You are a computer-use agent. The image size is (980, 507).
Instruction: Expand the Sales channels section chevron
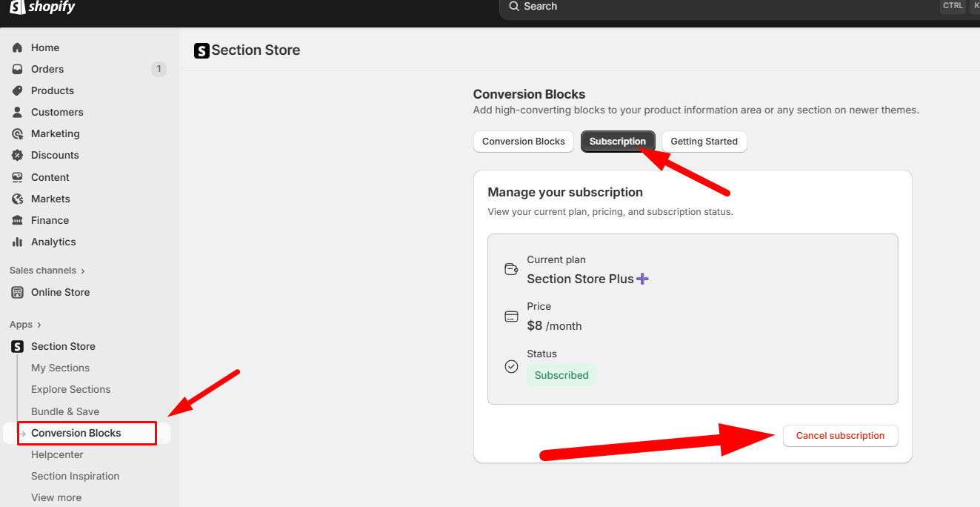83,271
